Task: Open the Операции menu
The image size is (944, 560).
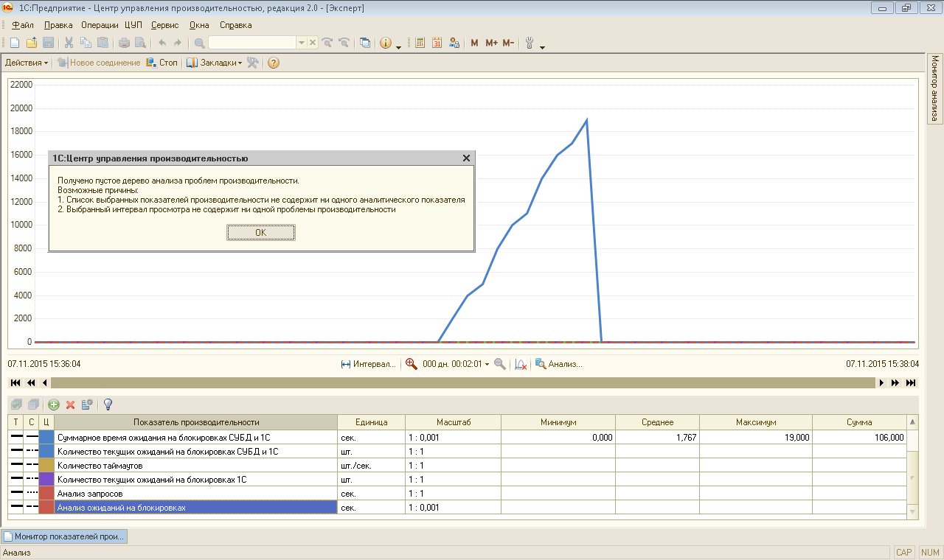Action: pyautogui.click(x=100, y=24)
